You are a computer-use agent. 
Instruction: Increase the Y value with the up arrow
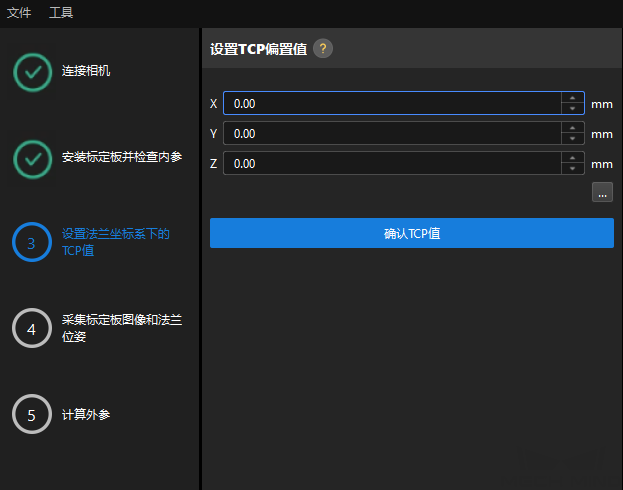point(572,128)
